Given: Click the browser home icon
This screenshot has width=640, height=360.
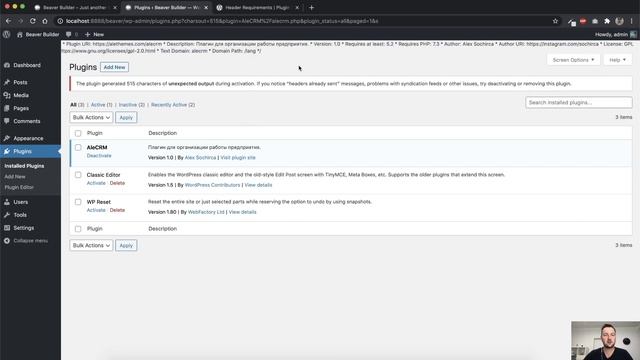Looking at the screenshot, I should pos(45,21).
